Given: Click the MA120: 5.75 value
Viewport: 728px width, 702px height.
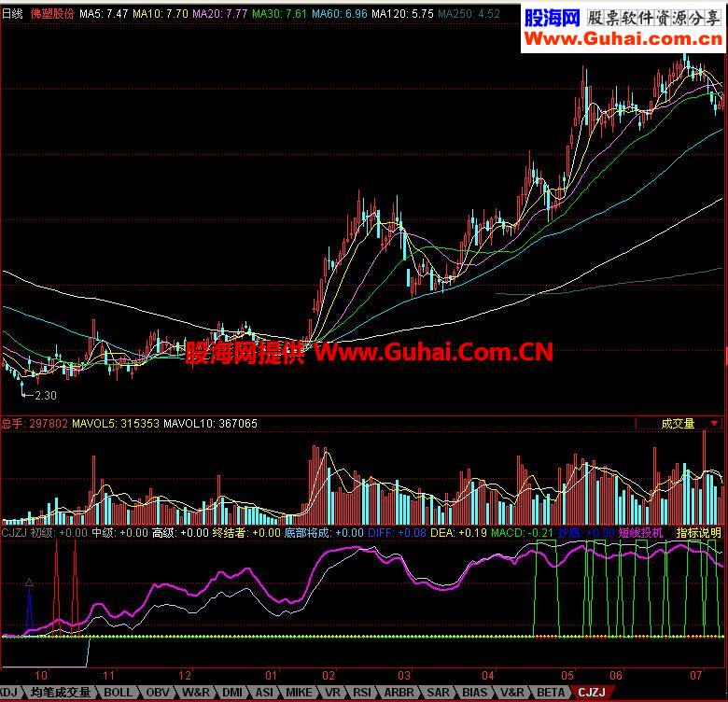Looking at the screenshot, I should point(402,14).
